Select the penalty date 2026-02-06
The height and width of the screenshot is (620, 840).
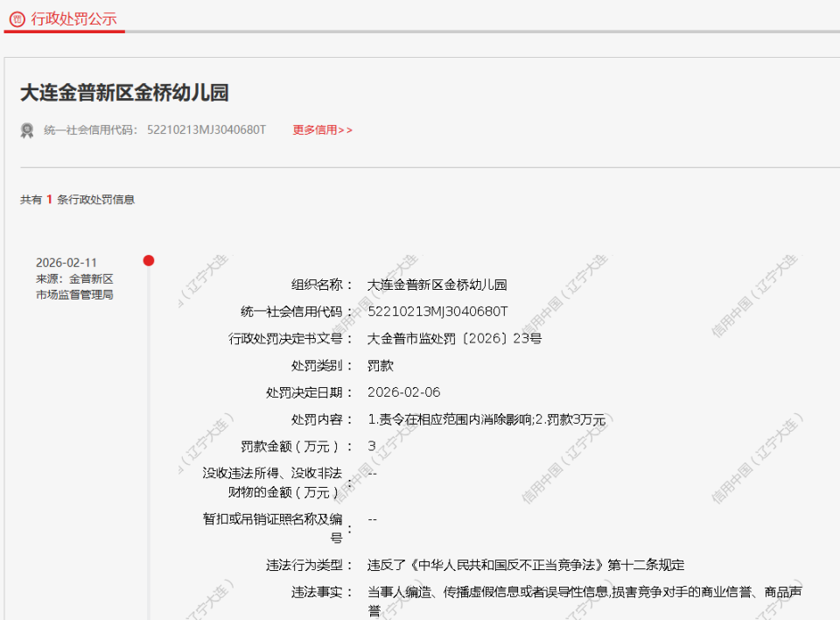403,391
